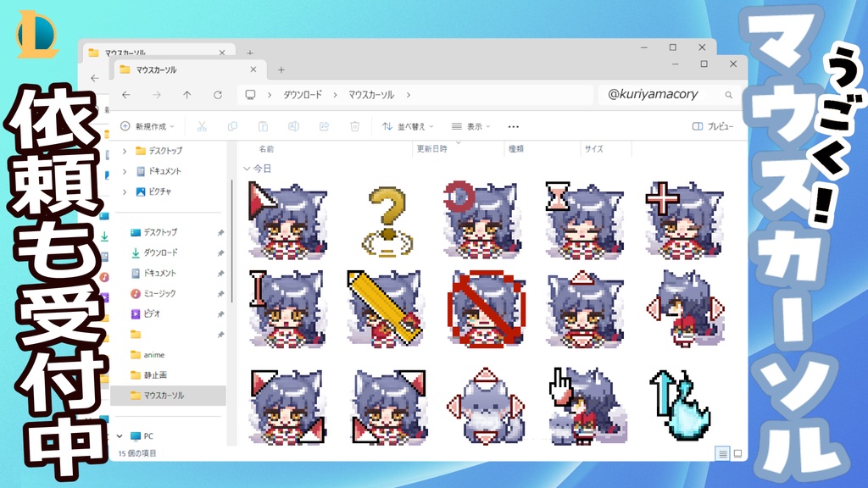Click the Copy icon

(x=233, y=125)
